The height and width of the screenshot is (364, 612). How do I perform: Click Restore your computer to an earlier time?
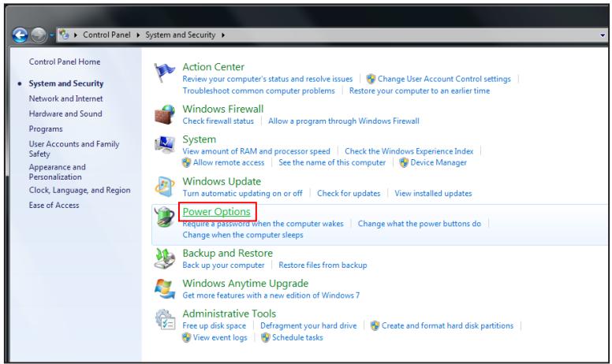(420, 91)
